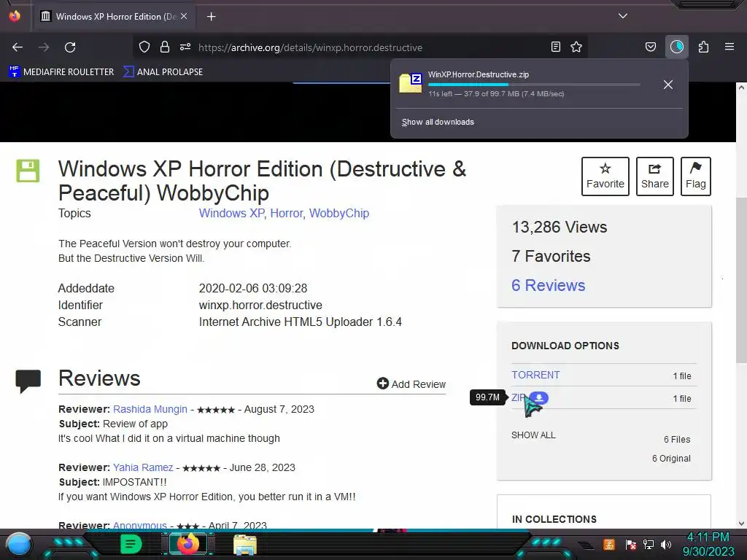Select the Windows XP Horror Edition tab

115,16
